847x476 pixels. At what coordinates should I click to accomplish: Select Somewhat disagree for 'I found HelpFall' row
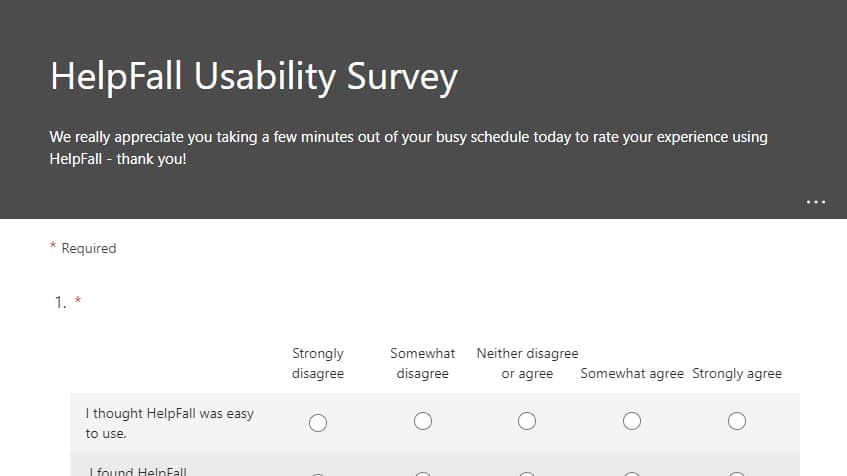point(422,473)
